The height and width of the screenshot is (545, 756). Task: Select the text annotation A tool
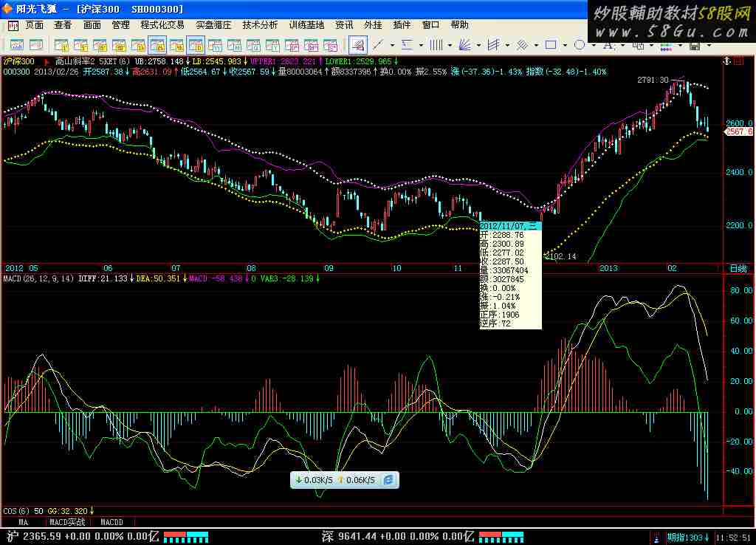point(609,45)
